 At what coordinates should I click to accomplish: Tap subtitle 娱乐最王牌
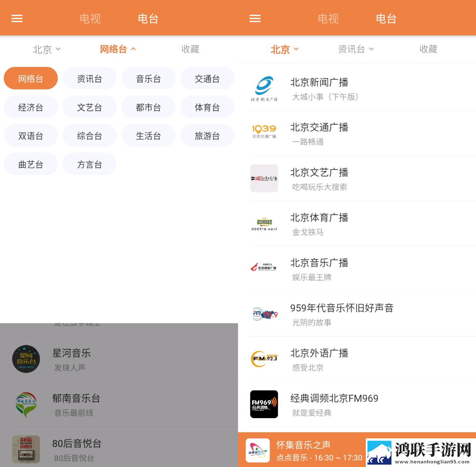(312, 278)
